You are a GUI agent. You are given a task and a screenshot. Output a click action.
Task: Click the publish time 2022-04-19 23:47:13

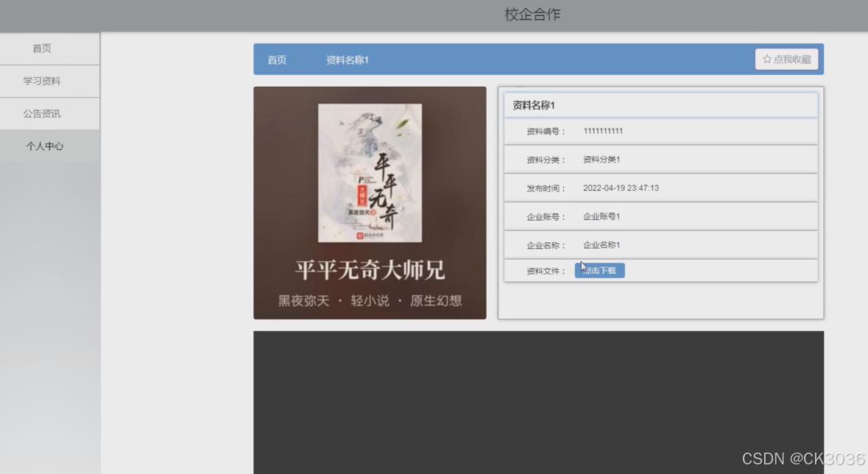621,188
